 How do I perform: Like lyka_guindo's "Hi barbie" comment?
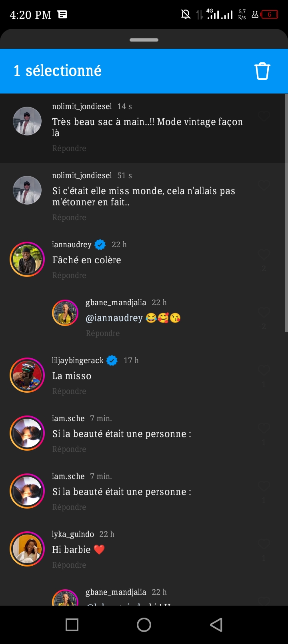pos(264,544)
